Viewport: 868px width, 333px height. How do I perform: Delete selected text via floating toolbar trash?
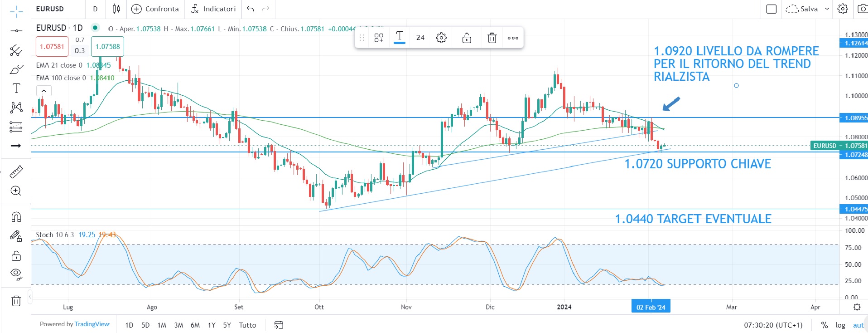(492, 38)
